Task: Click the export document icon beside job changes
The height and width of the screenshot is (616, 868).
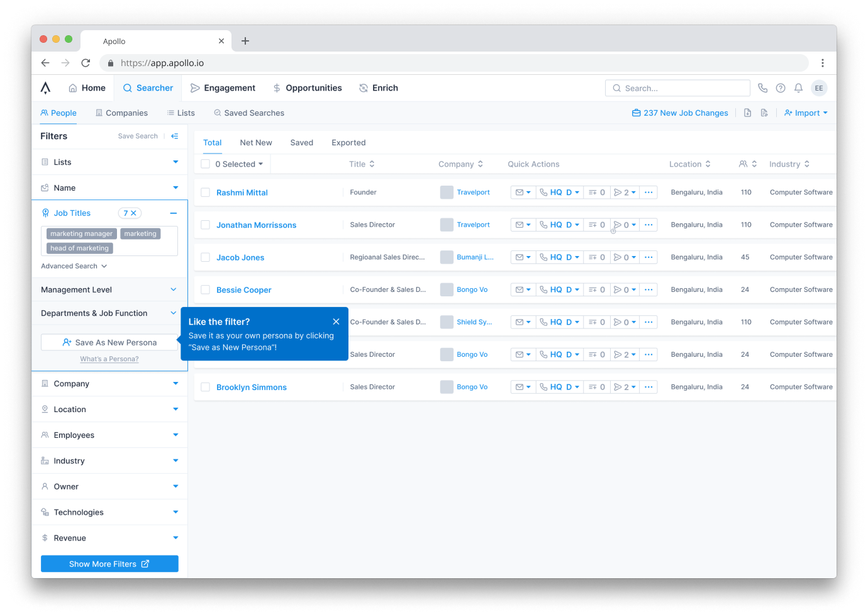Action: coord(747,113)
